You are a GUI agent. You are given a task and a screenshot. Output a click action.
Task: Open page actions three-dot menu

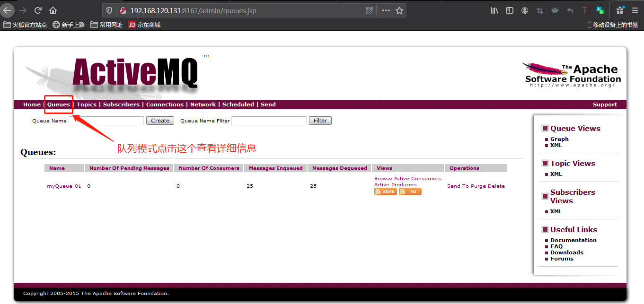tap(386, 10)
